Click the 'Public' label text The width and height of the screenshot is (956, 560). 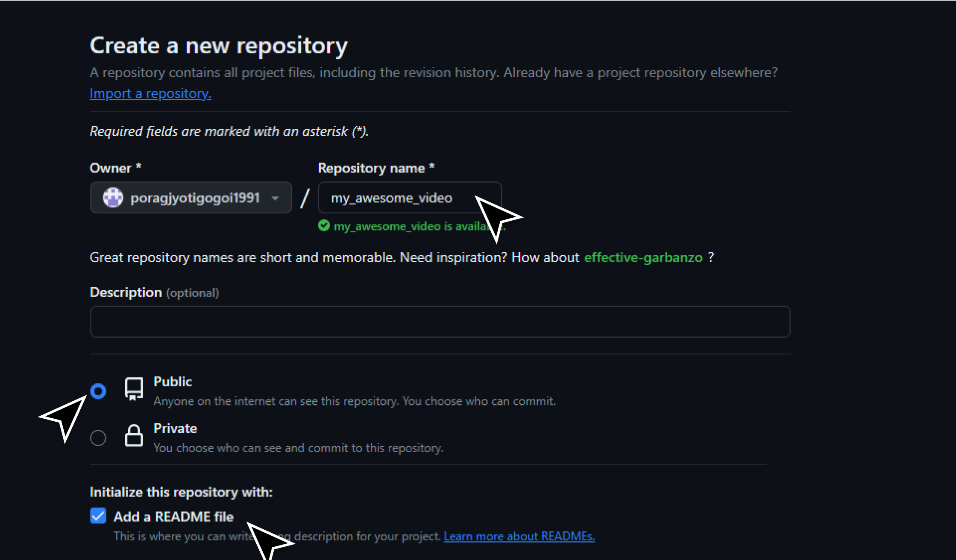[x=173, y=382]
